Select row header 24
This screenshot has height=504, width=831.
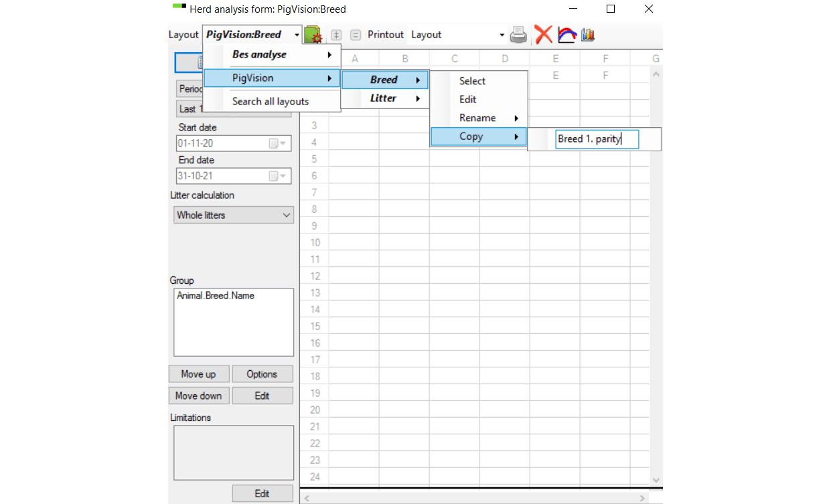(x=315, y=477)
